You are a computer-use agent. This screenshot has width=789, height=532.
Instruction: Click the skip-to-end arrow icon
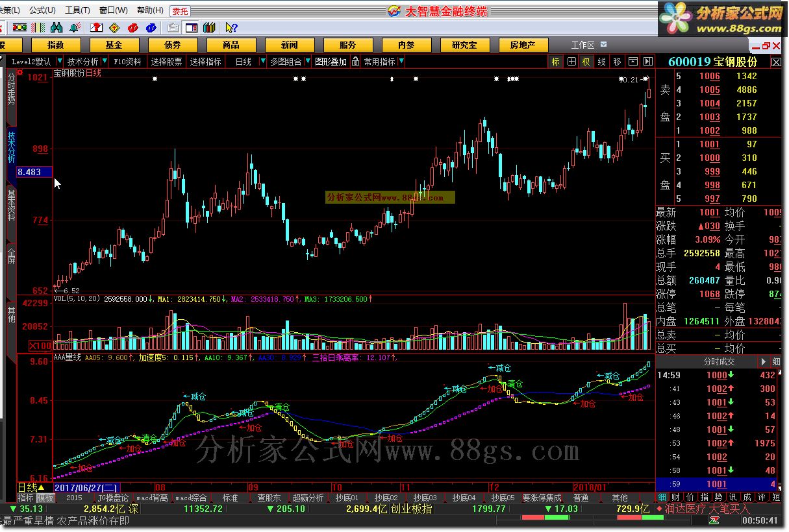pos(647,62)
